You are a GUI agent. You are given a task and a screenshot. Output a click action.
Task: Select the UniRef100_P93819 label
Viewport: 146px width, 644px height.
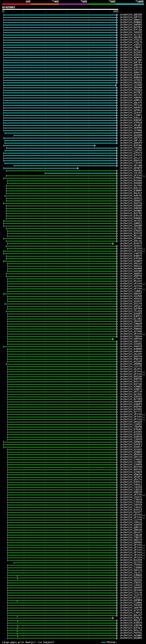[131, 90]
